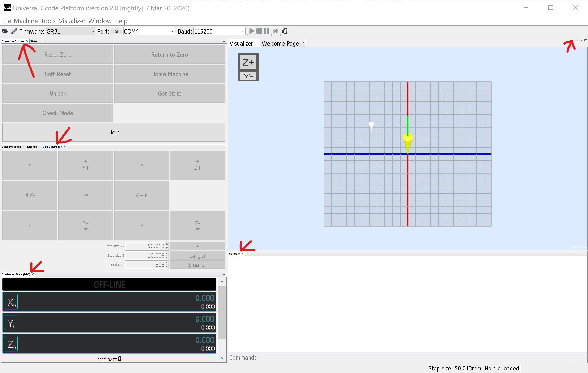The width and height of the screenshot is (588, 373).
Task: Minimize the Controller State panel
Action: [x=224, y=275]
